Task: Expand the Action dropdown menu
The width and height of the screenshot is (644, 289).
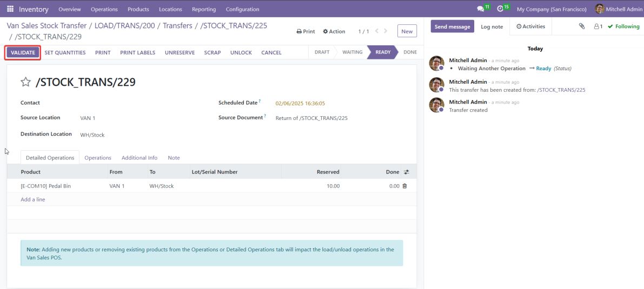Action: [x=334, y=31]
